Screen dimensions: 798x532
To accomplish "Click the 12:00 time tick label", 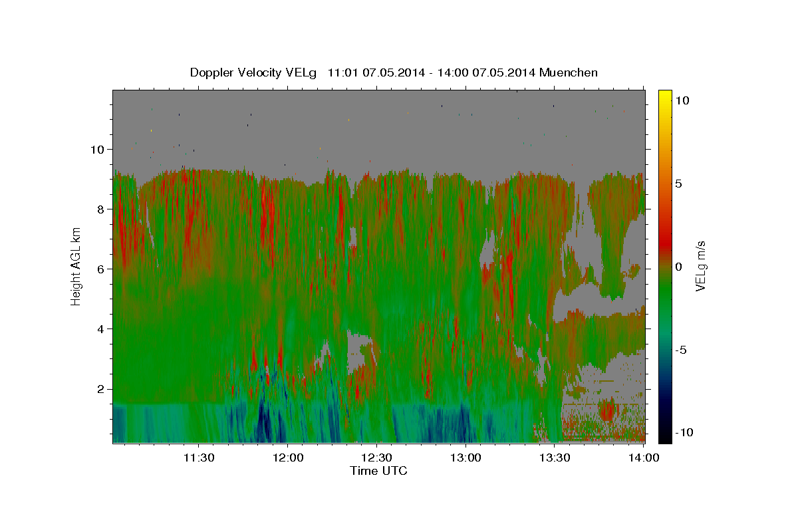I will [287, 458].
